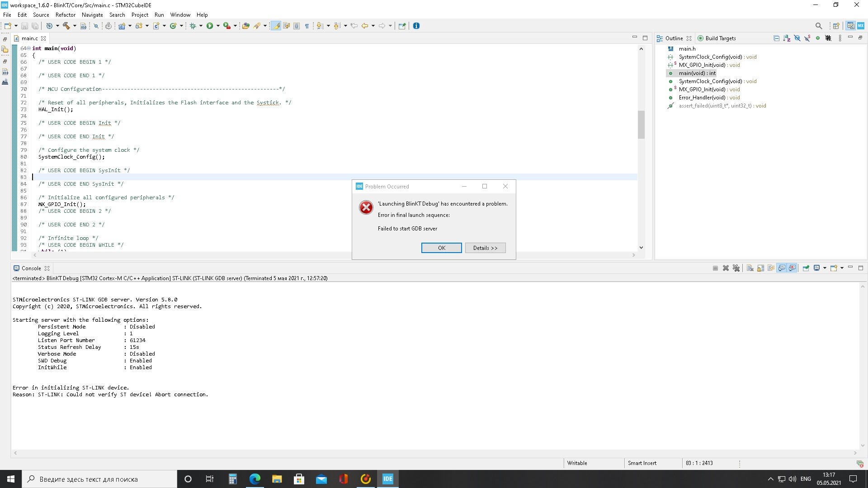
Task: Click the Open Element folder icon
Action: (x=245, y=26)
